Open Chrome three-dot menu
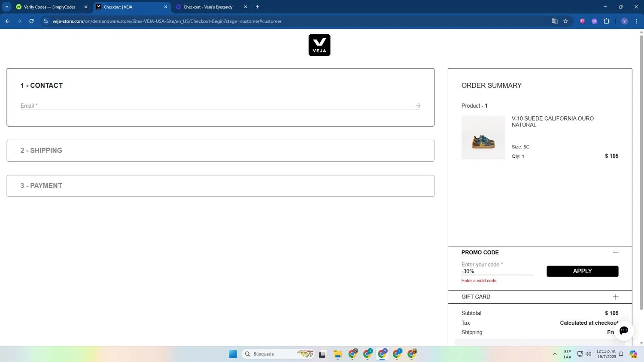This screenshot has width=644, height=362. [x=636, y=21]
